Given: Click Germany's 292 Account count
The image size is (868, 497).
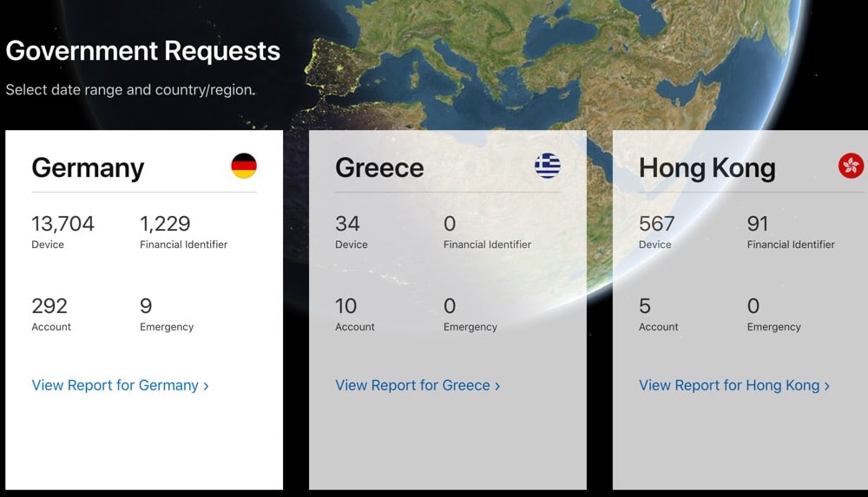Looking at the screenshot, I should (x=49, y=305).
